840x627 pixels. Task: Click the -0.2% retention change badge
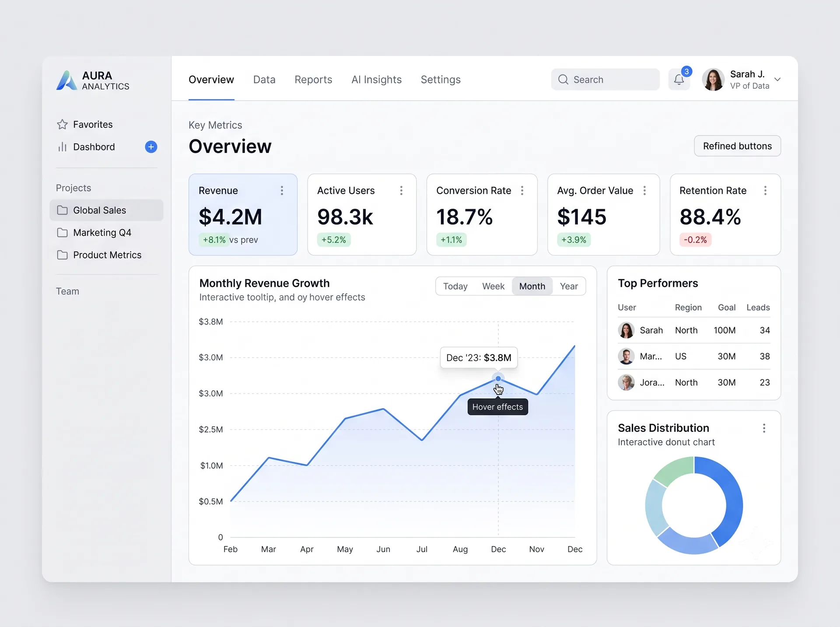(x=695, y=240)
